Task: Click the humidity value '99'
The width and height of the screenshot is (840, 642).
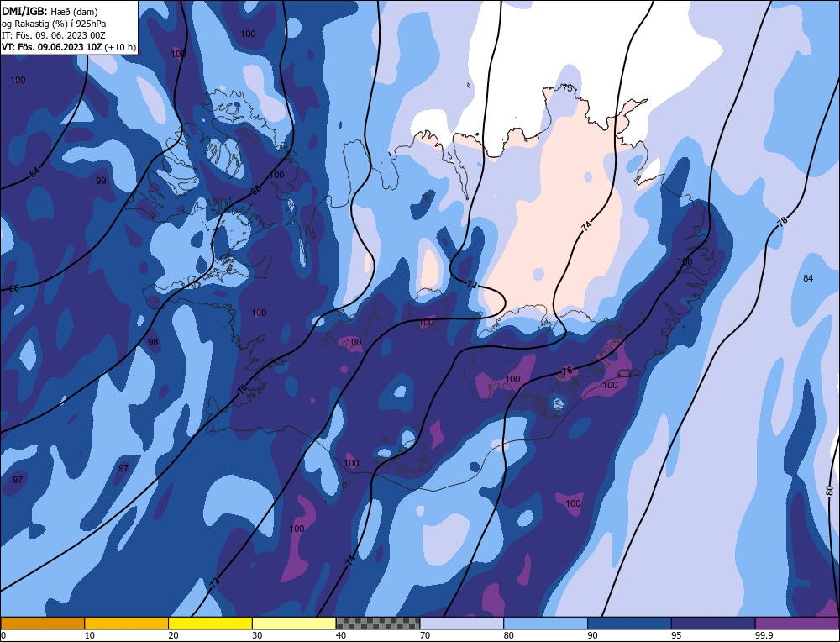Action: pos(101,181)
